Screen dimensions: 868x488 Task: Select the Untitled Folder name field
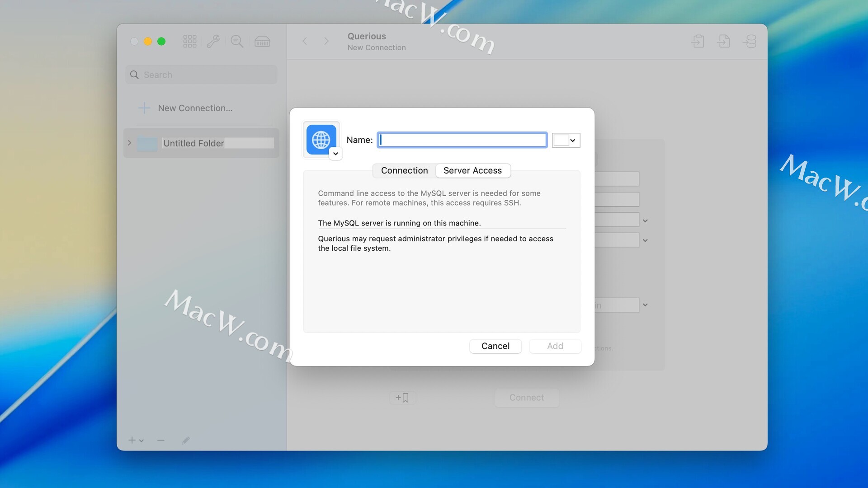coord(218,143)
